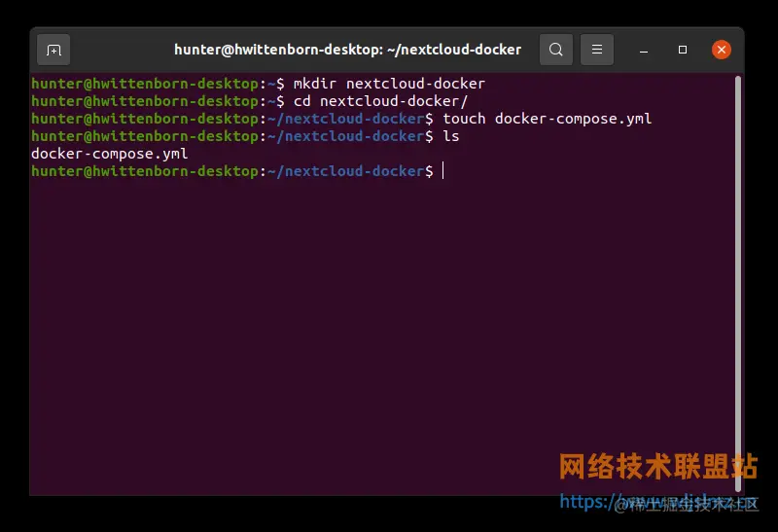Minimize the terminal window

pos(644,51)
